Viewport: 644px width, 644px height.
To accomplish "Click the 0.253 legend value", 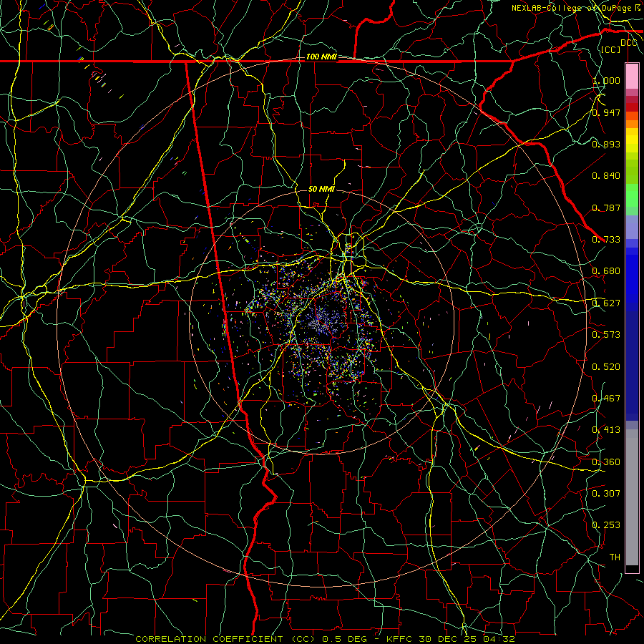I will [x=606, y=525].
